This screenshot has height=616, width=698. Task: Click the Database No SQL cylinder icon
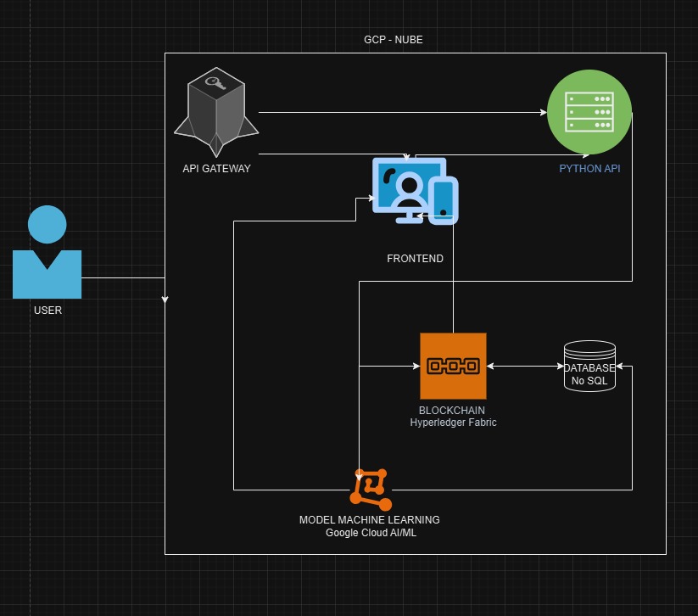coord(589,366)
